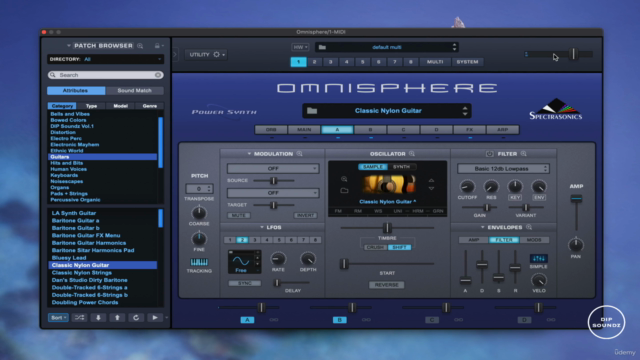The width and height of the screenshot is (640, 360).
Task: Step to next patch with down arrow
Action: click(98, 318)
